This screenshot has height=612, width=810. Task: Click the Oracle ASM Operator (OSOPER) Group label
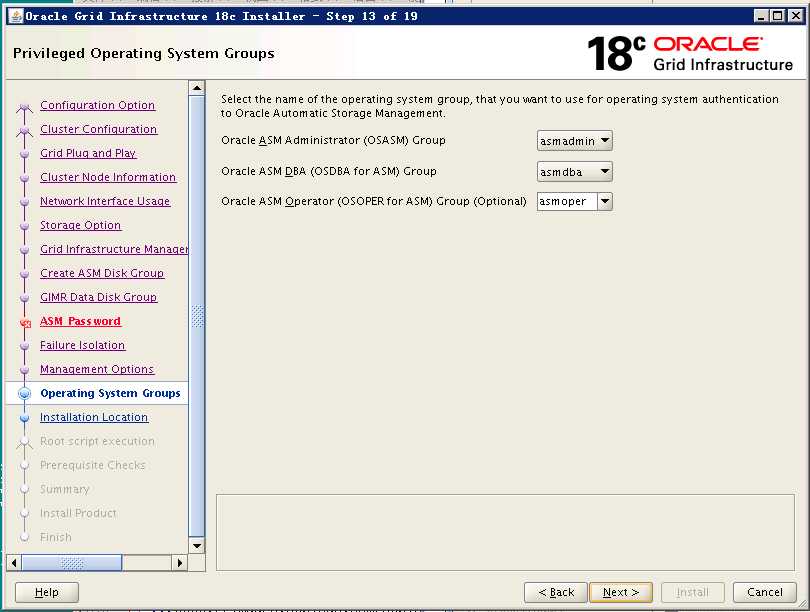374,201
